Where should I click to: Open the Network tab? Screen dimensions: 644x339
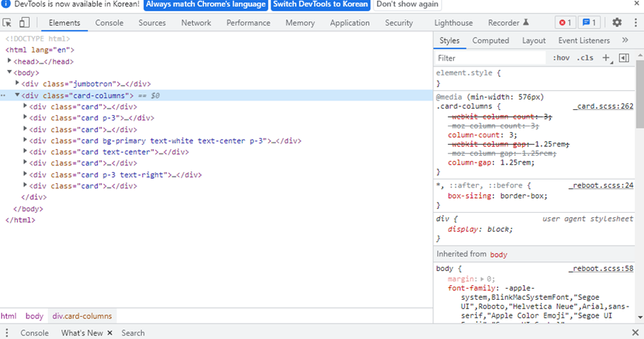(x=197, y=23)
